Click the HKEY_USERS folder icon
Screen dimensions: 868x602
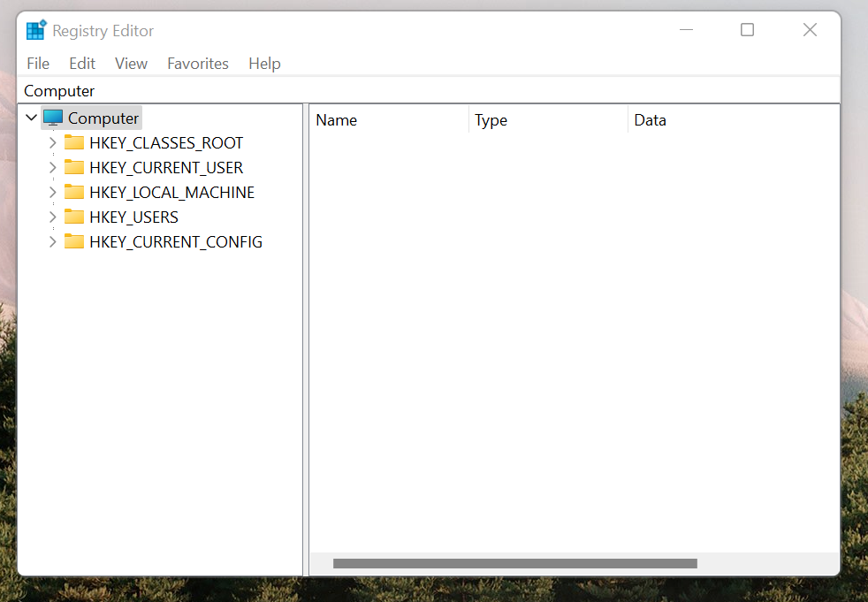[74, 217]
